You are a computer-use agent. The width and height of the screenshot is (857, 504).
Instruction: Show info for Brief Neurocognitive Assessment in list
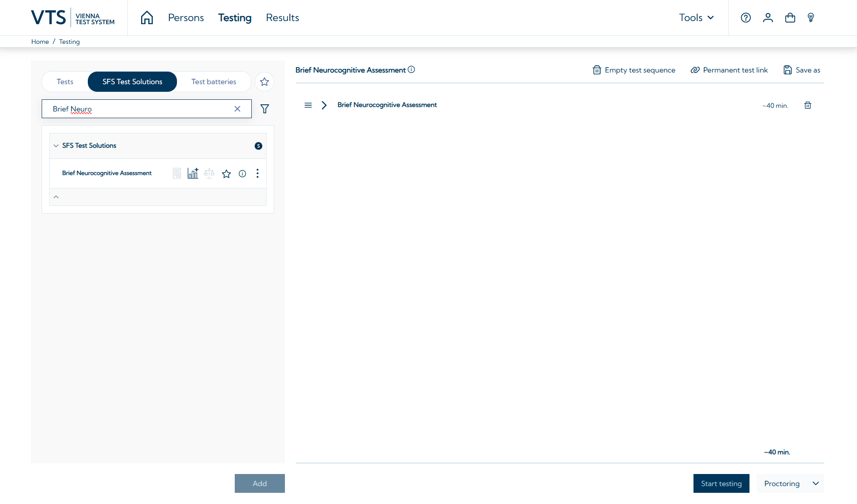click(x=242, y=174)
